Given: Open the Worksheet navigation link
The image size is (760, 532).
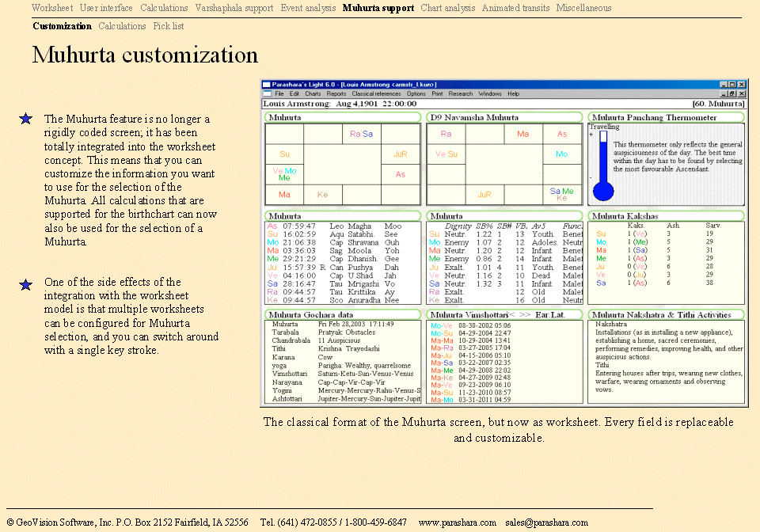Looking at the screenshot, I should (x=52, y=8).
